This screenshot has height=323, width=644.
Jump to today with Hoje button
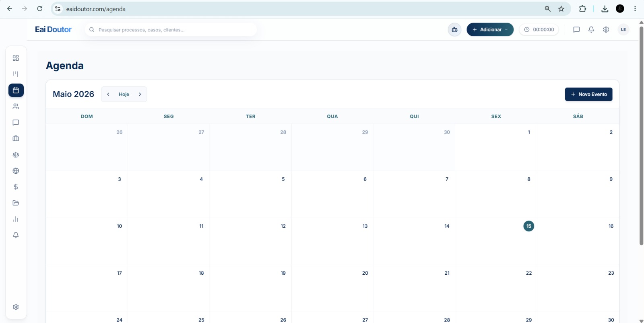[x=124, y=95]
